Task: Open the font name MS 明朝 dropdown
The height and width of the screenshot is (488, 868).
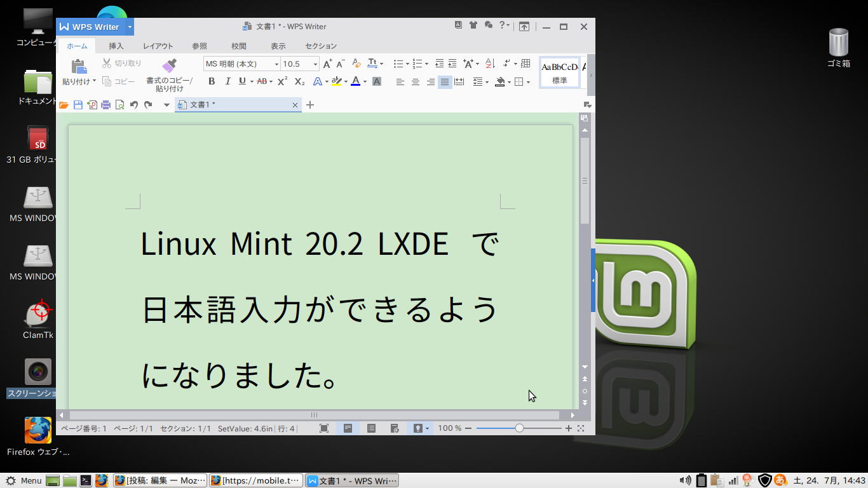Action: coord(276,64)
